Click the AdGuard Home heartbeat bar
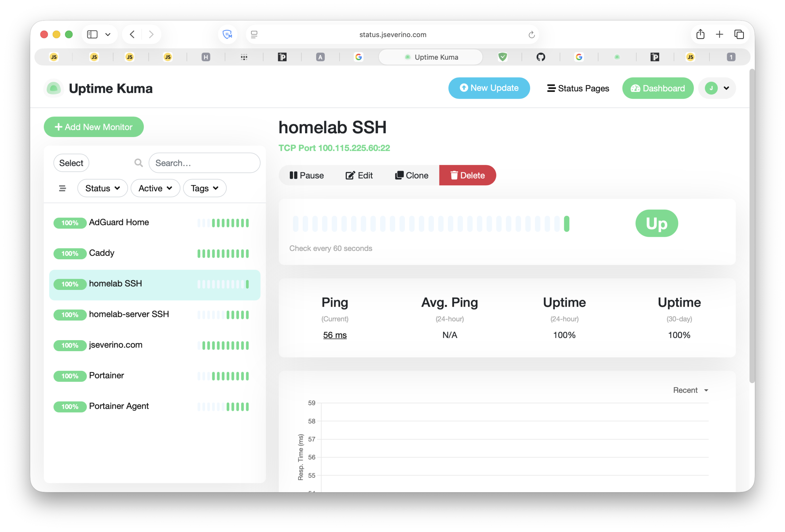This screenshot has height=532, width=785. coord(223,223)
